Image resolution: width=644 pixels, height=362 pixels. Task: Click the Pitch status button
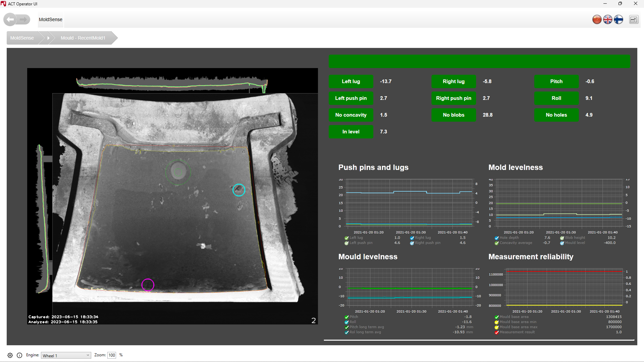556,81
